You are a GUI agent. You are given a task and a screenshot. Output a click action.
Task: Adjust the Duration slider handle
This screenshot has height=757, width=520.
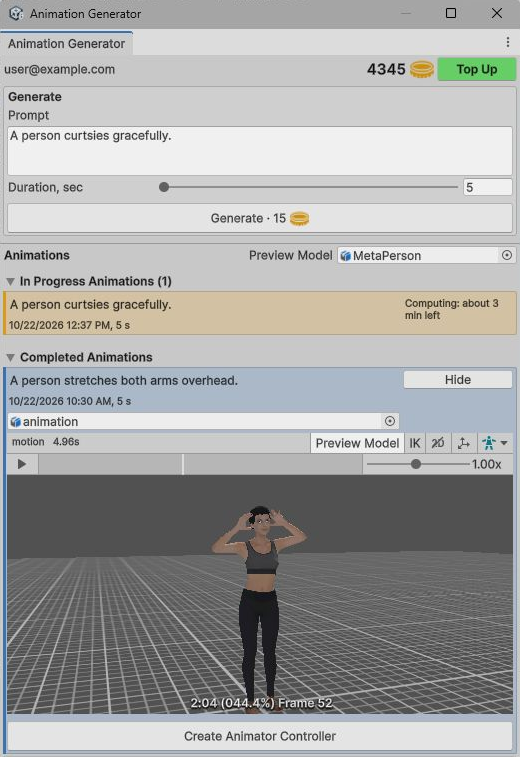click(164, 187)
